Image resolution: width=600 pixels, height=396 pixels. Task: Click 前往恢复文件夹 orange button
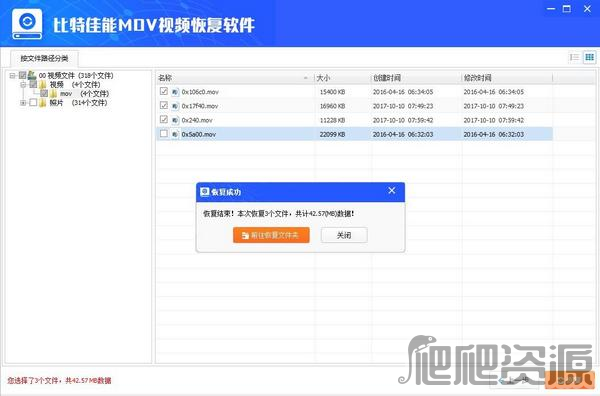tap(271, 235)
